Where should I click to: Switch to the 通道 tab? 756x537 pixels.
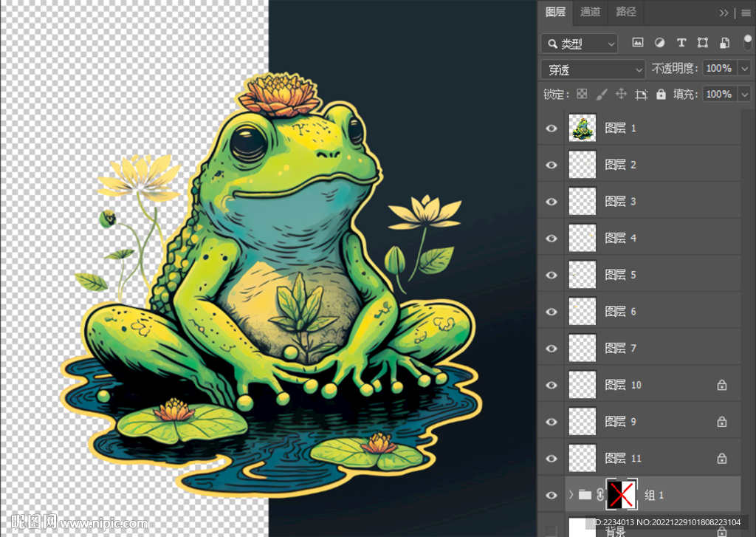590,12
